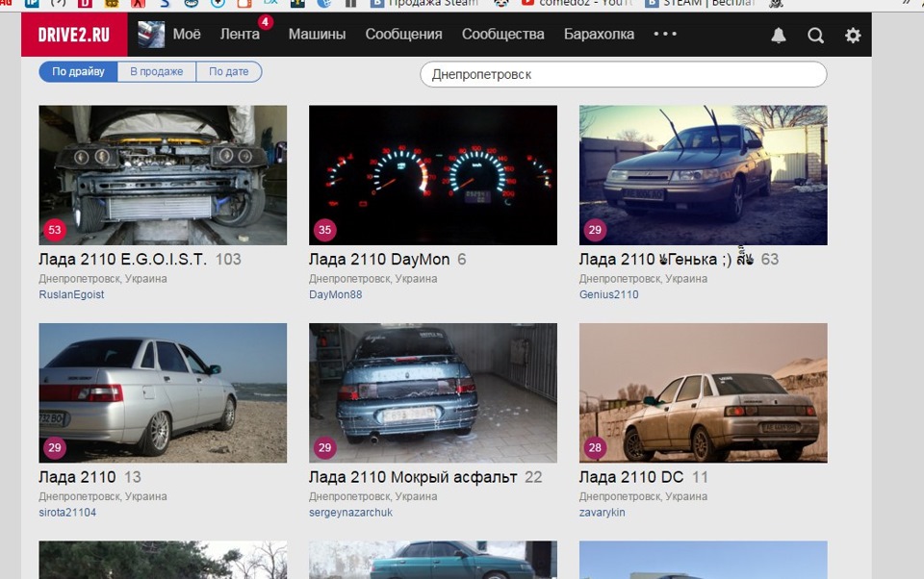The width and height of the screenshot is (924, 579).
Task: Open the E.G.O.I.S.T. car photo
Action: pos(163,175)
